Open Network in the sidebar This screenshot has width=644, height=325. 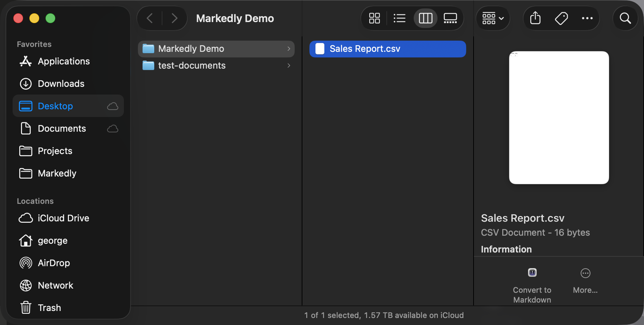[x=68, y=285]
